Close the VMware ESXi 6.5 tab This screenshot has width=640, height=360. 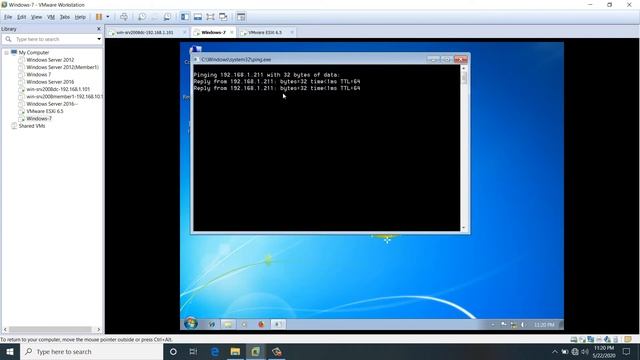(292, 32)
